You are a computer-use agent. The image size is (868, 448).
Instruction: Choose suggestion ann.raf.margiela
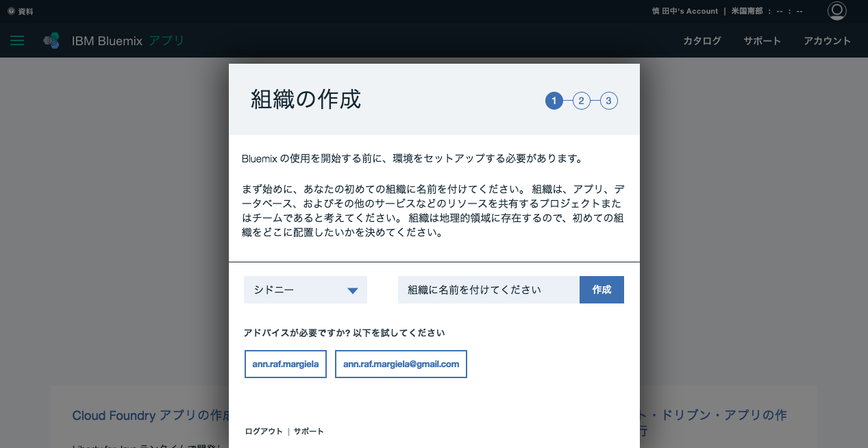click(286, 364)
